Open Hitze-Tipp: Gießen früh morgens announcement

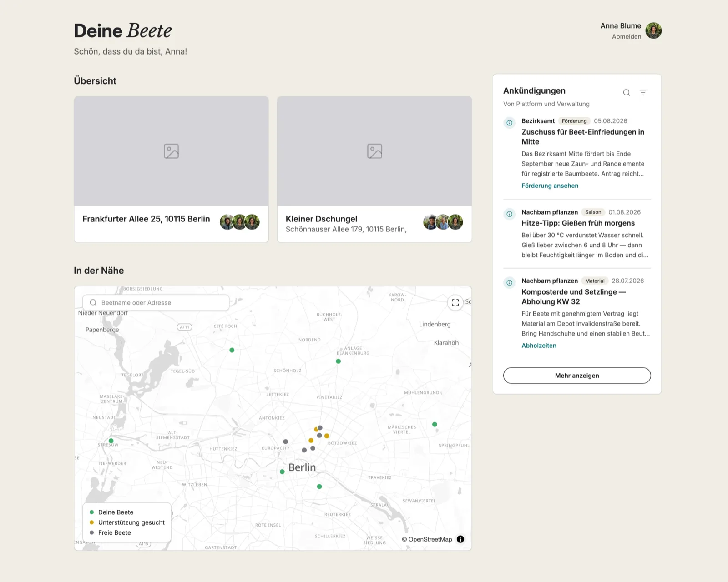point(578,223)
